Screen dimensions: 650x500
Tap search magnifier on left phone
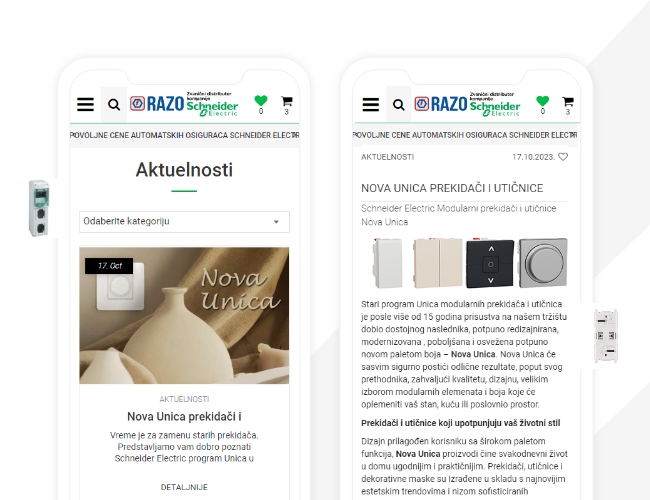114,105
